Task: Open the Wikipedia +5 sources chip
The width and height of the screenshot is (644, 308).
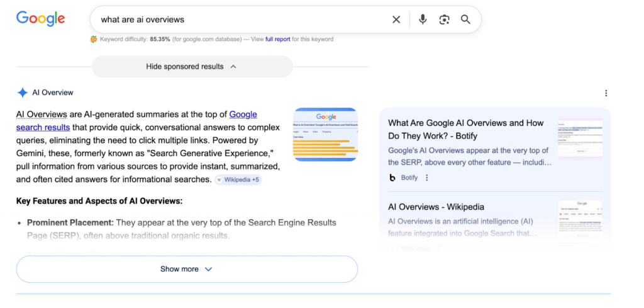Action: tap(238, 180)
